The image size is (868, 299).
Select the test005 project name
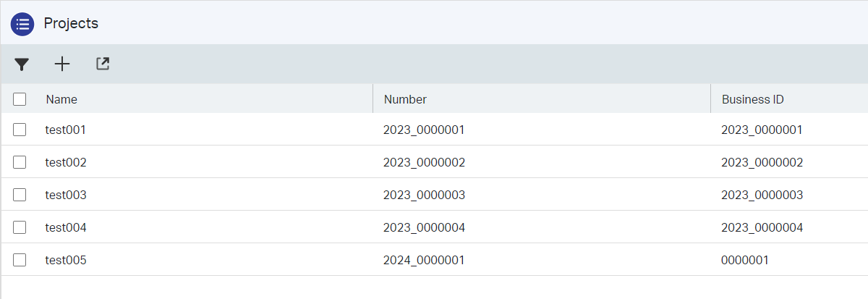[66, 261]
